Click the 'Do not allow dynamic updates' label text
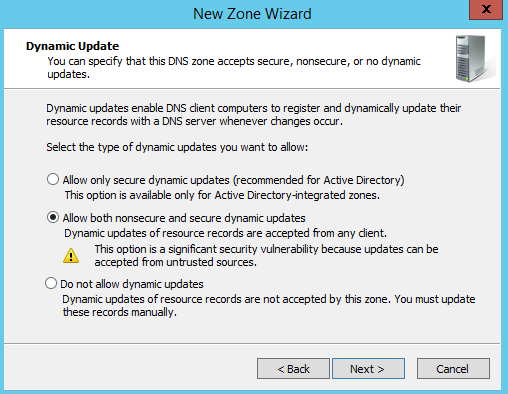This screenshot has height=394, width=508. click(x=132, y=284)
